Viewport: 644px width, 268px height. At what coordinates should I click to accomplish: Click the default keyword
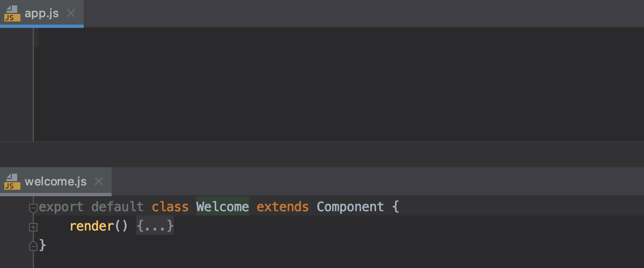click(118, 206)
